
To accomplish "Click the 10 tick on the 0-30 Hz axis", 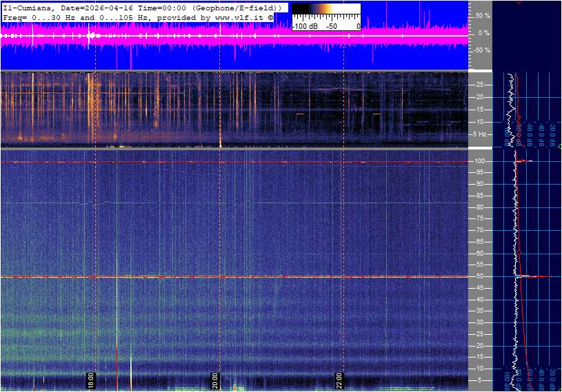I will (479, 122).
